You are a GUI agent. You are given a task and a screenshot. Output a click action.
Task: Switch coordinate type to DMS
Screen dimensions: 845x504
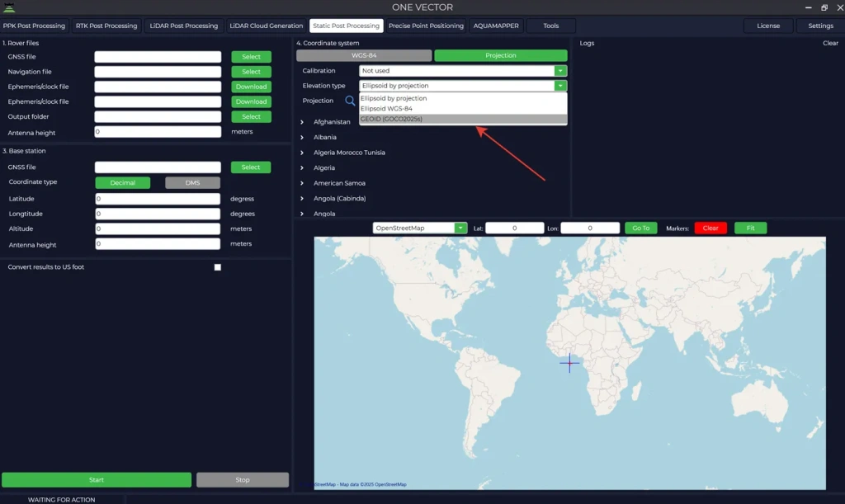click(x=191, y=182)
